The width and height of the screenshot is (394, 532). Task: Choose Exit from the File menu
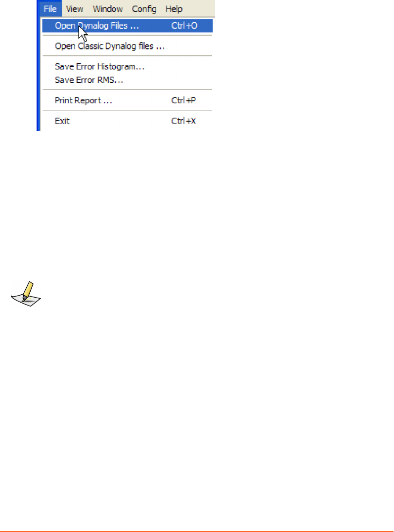127,121
